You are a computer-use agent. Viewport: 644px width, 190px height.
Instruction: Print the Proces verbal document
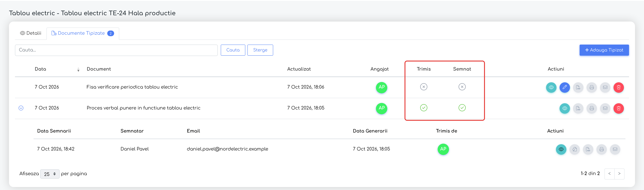591,108
